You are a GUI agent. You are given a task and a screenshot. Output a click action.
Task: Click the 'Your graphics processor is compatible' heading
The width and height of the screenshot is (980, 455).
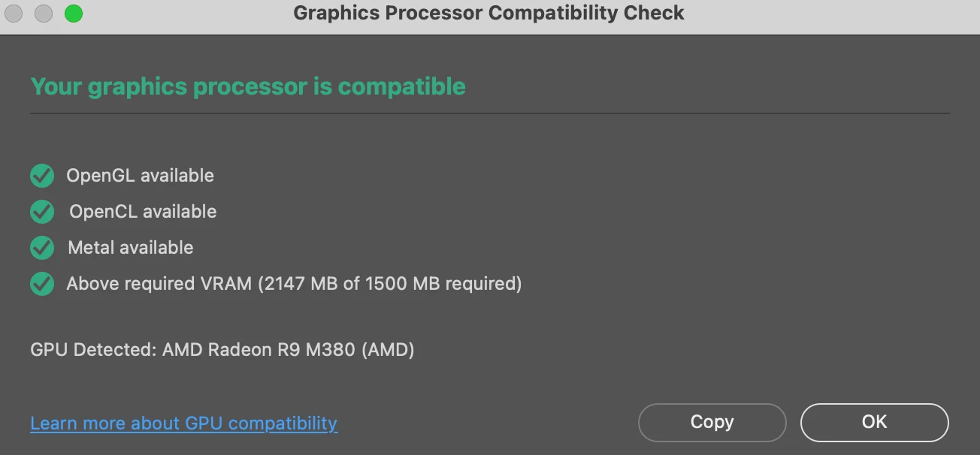click(x=248, y=86)
